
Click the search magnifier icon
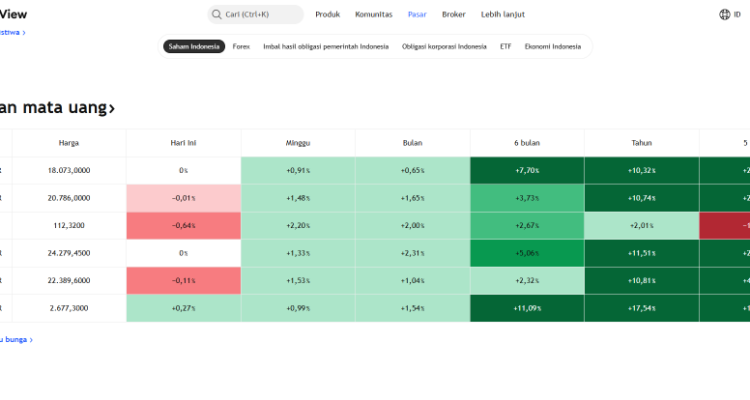[216, 14]
